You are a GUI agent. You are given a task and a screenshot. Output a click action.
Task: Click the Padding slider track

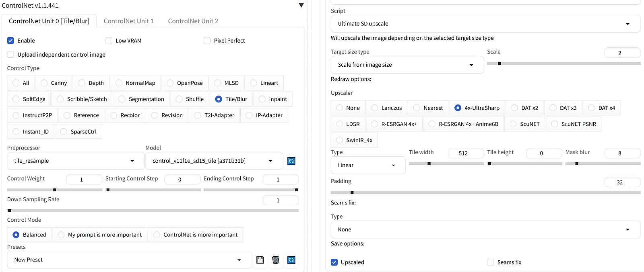tap(485, 193)
